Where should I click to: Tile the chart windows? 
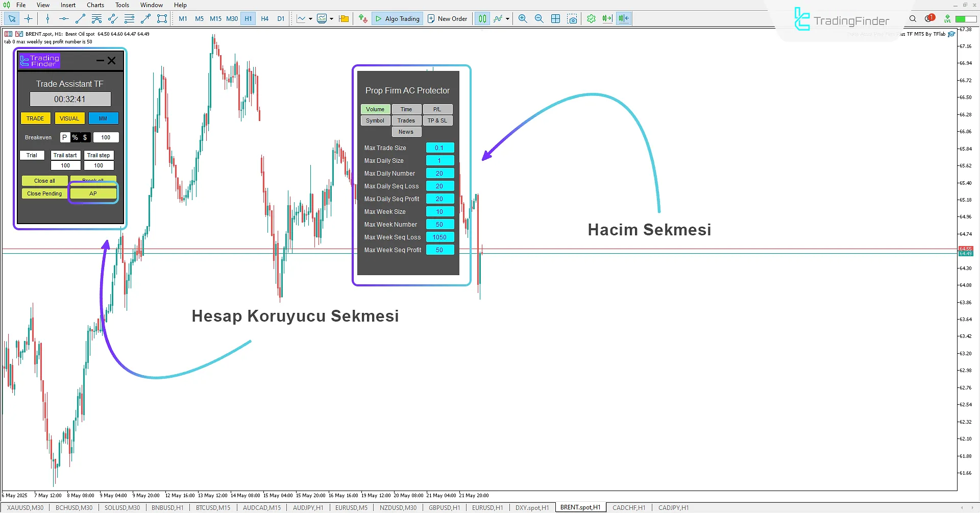click(555, 18)
